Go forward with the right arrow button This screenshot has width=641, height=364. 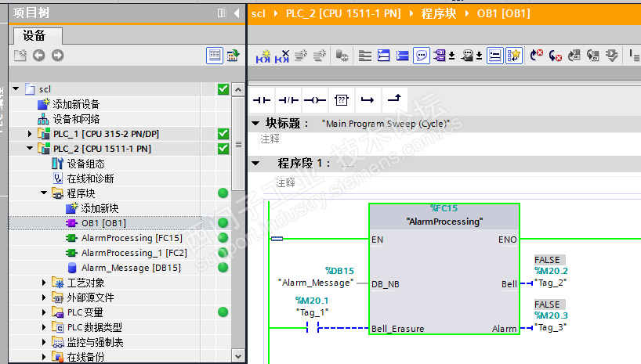click(x=58, y=55)
